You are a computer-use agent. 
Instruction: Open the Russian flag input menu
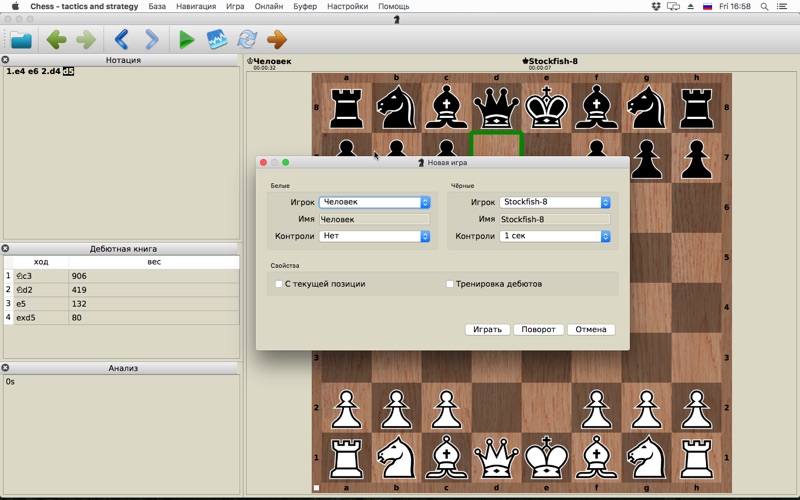(708, 7)
